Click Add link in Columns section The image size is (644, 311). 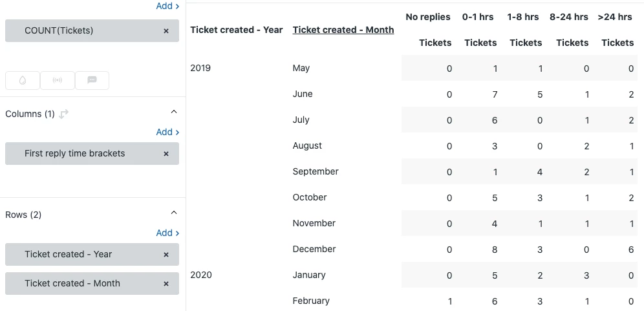(167, 132)
